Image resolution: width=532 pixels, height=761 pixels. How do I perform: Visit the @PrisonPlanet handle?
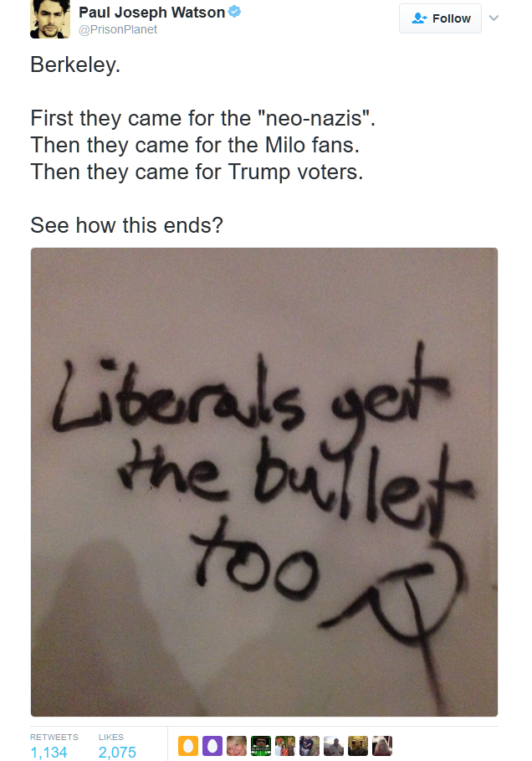tap(118, 29)
